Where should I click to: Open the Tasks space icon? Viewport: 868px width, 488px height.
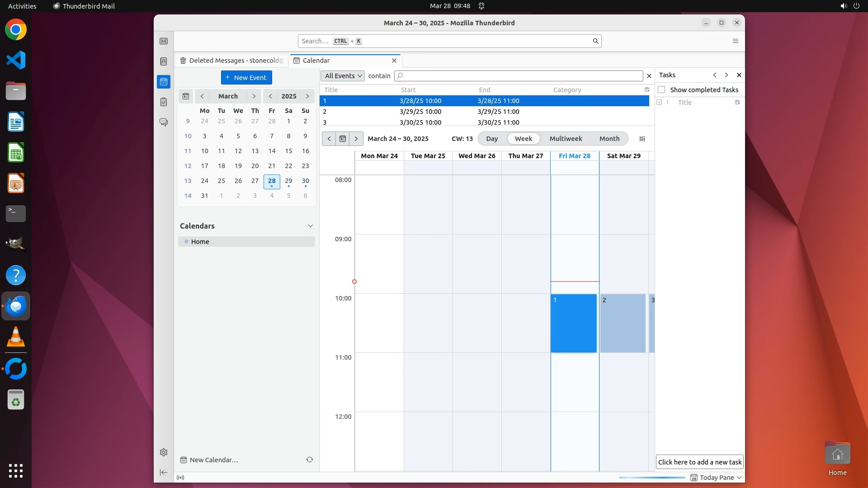[x=164, y=102]
